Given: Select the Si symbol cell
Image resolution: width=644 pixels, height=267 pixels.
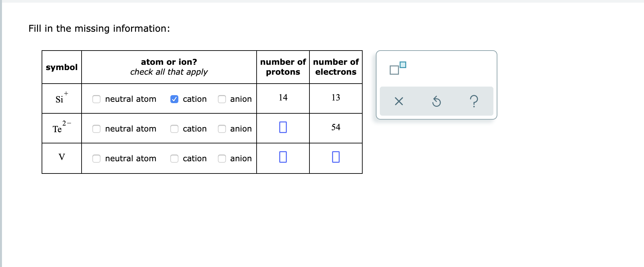Looking at the screenshot, I should (61, 98).
